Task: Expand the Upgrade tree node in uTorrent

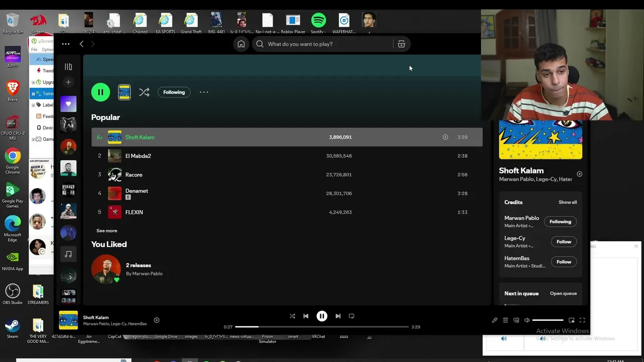Action: point(33,82)
